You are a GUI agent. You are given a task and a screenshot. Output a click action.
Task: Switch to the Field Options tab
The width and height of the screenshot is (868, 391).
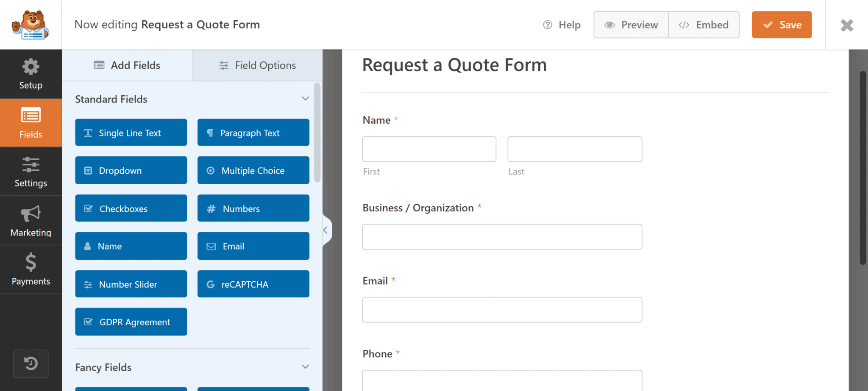[258, 65]
